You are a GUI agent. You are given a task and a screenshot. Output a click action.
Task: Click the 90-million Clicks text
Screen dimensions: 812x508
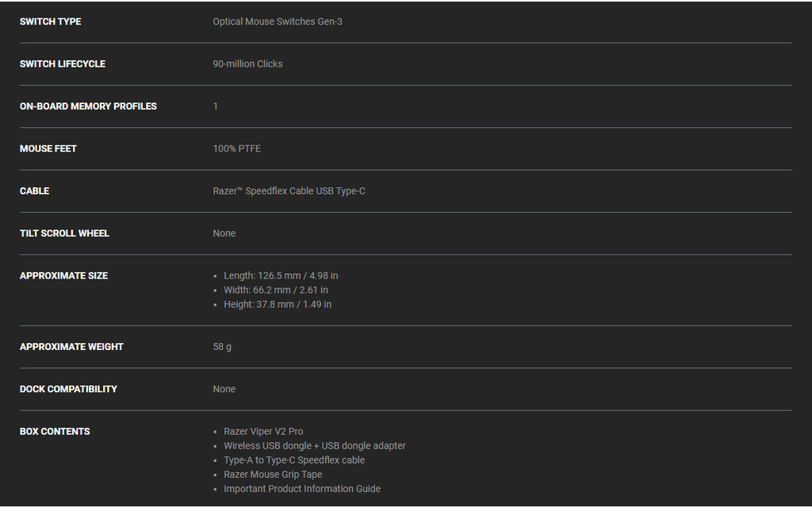247,63
